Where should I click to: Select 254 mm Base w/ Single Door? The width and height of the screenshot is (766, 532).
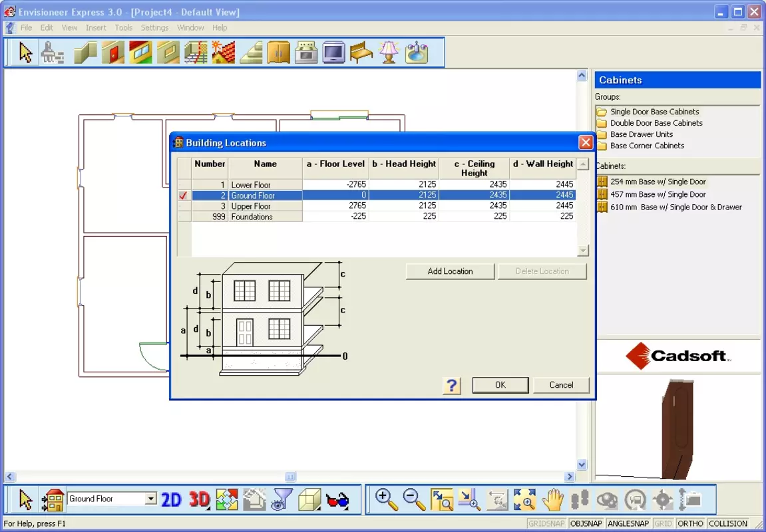[x=652, y=182]
